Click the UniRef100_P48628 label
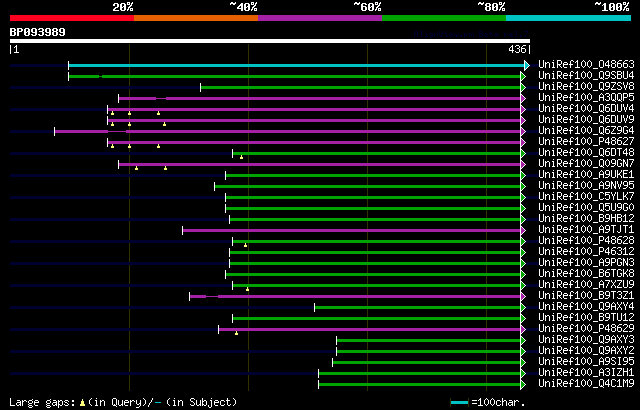Screen dimensions: 640x410 coord(586,241)
